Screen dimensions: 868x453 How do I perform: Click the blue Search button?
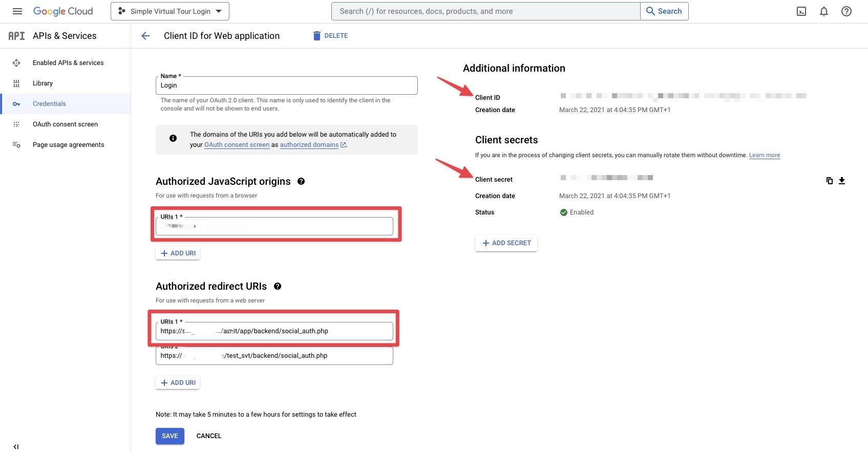[664, 11]
